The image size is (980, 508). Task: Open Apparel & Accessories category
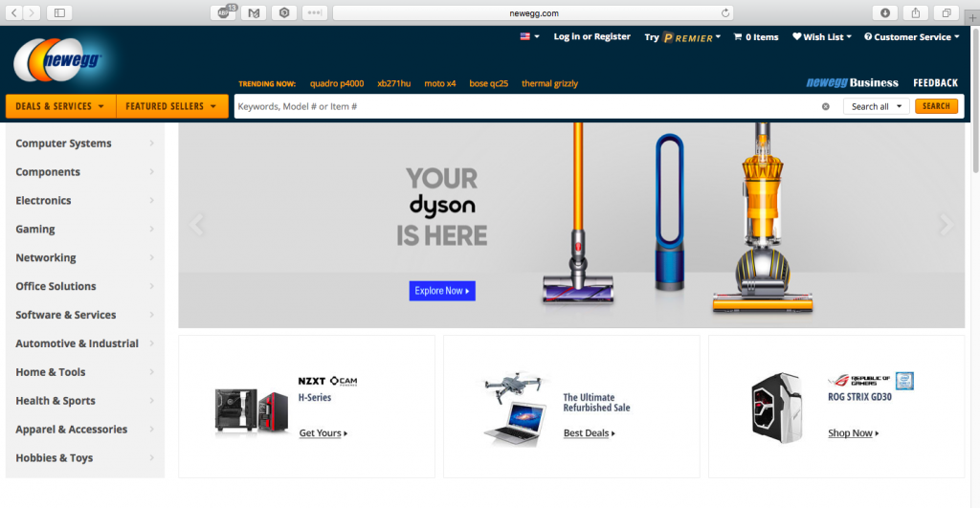85,430
